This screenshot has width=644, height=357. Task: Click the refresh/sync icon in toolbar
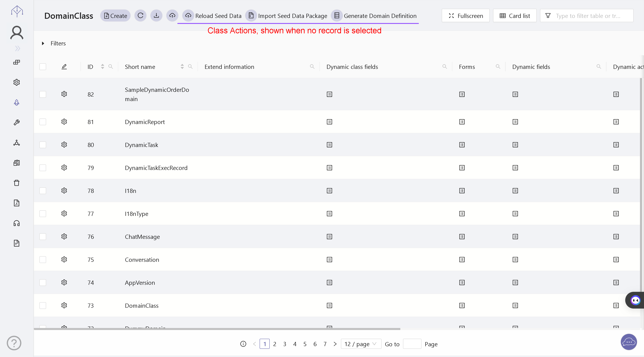pyautogui.click(x=140, y=16)
